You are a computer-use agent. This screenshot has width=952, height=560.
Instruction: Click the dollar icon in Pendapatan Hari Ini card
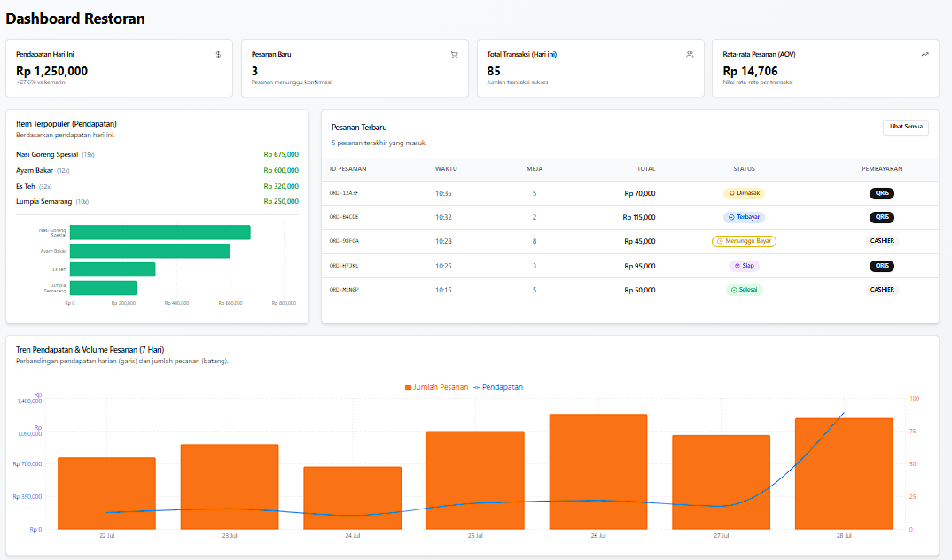[x=218, y=55]
